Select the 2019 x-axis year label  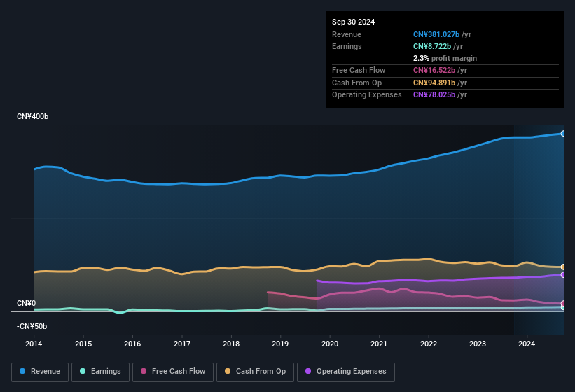click(280, 344)
